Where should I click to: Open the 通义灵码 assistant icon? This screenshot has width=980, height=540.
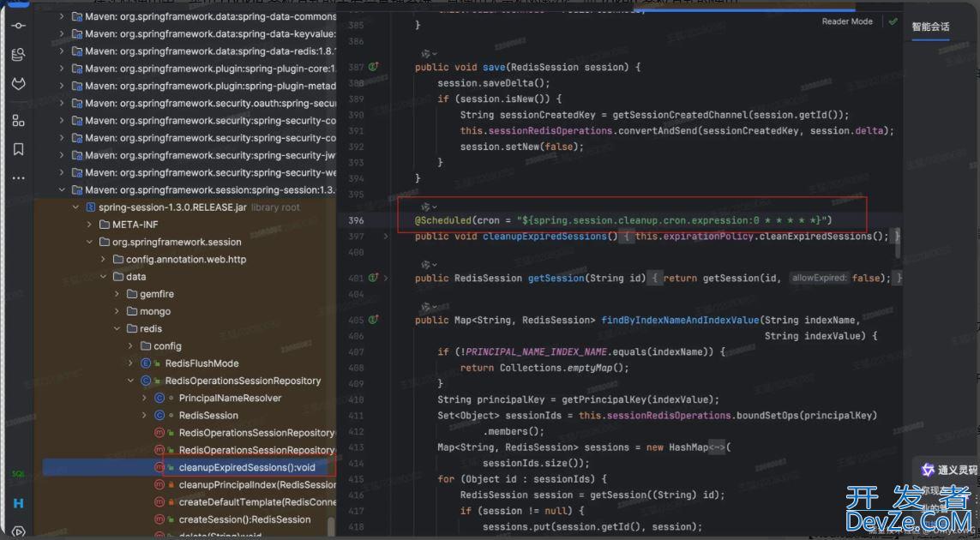(928, 470)
